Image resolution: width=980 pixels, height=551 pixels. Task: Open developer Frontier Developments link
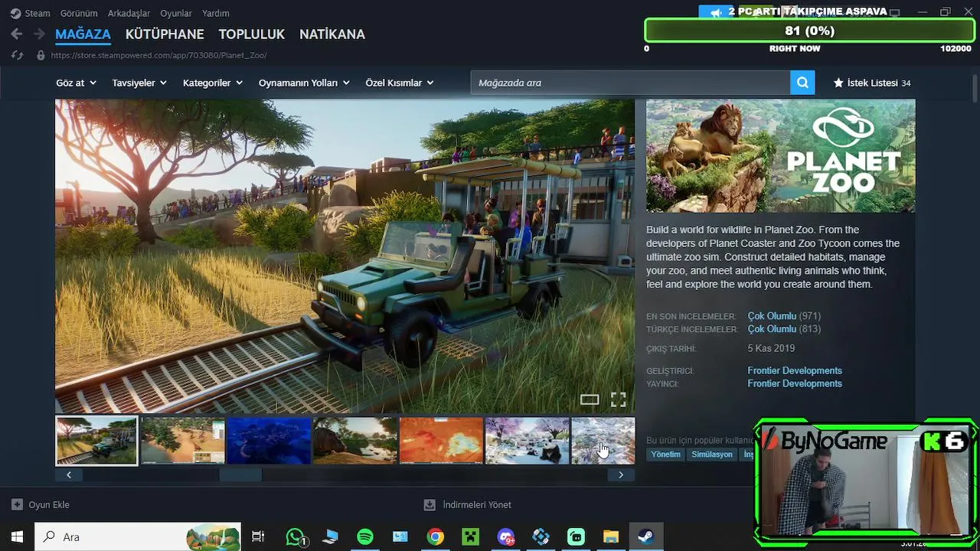[x=795, y=370]
